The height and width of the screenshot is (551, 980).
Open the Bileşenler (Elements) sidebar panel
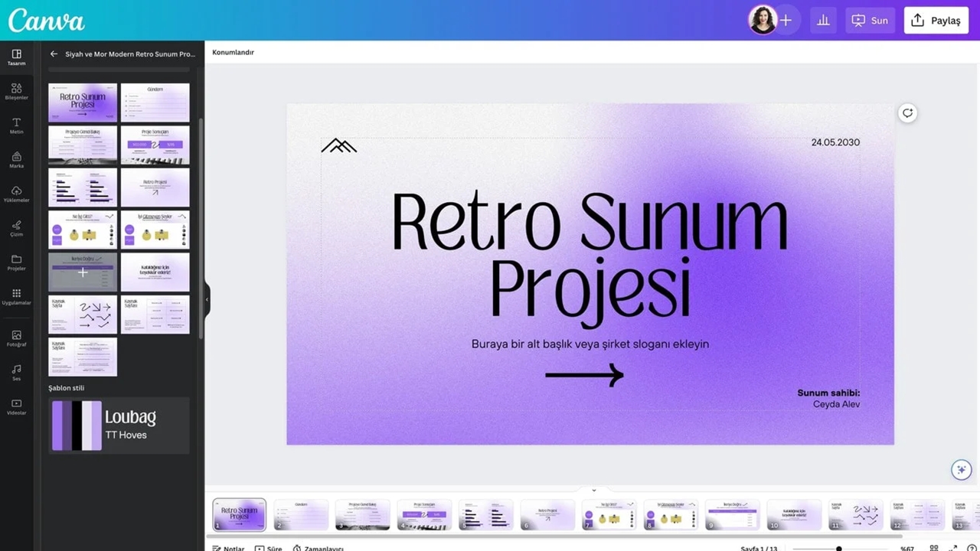pos(17,91)
